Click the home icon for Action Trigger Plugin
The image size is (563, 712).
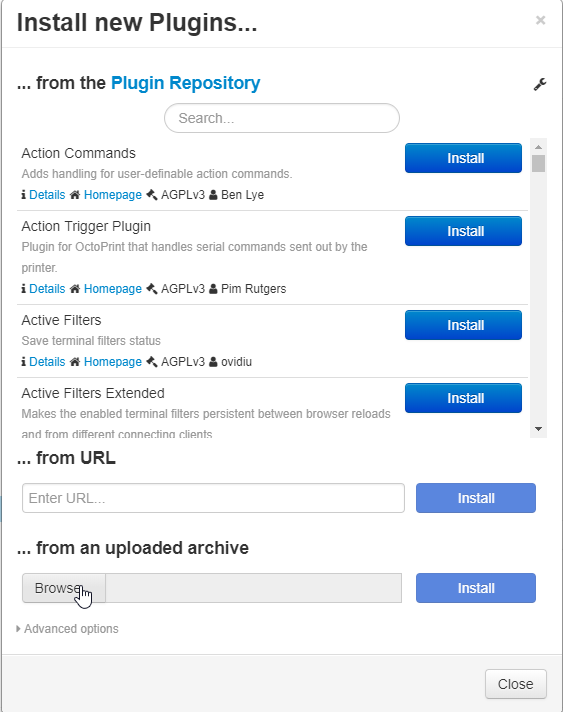coord(75,289)
